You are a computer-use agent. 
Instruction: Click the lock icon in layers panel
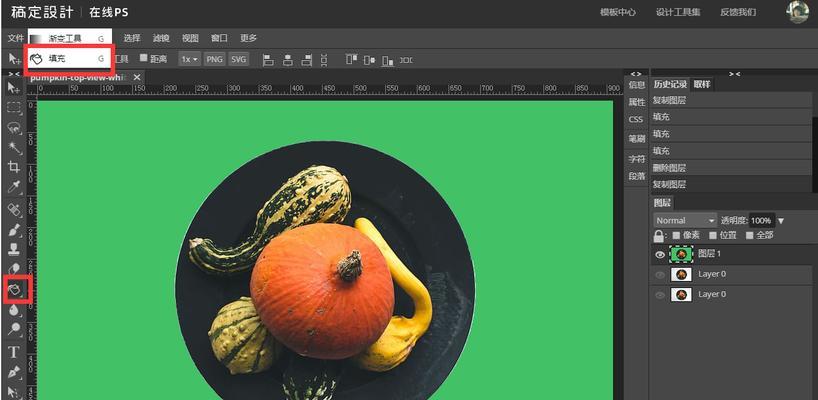[660, 235]
